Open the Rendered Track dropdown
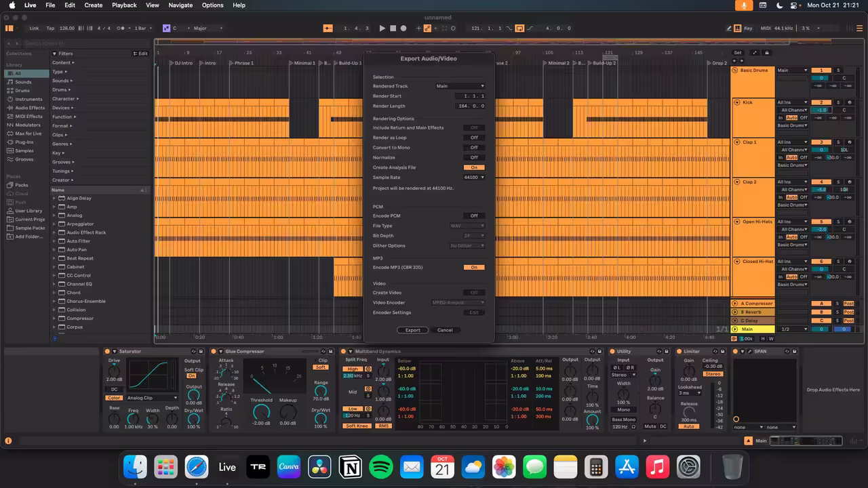 point(460,86)
